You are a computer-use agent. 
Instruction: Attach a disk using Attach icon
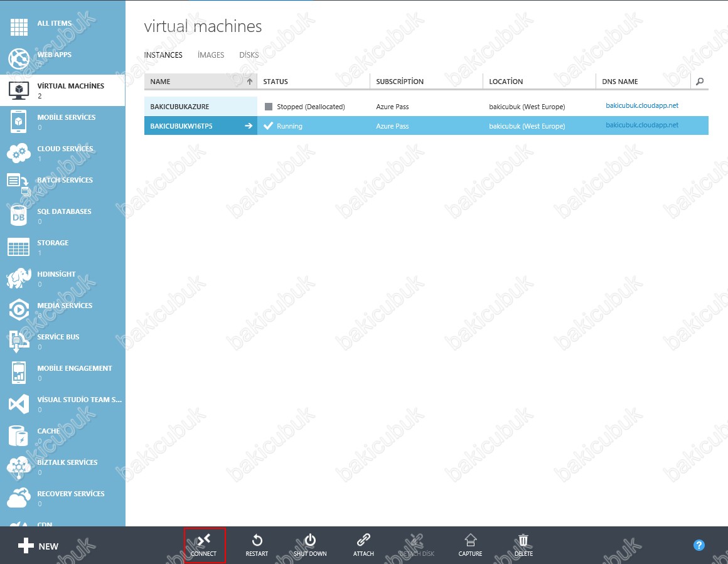tap(363, 545)
